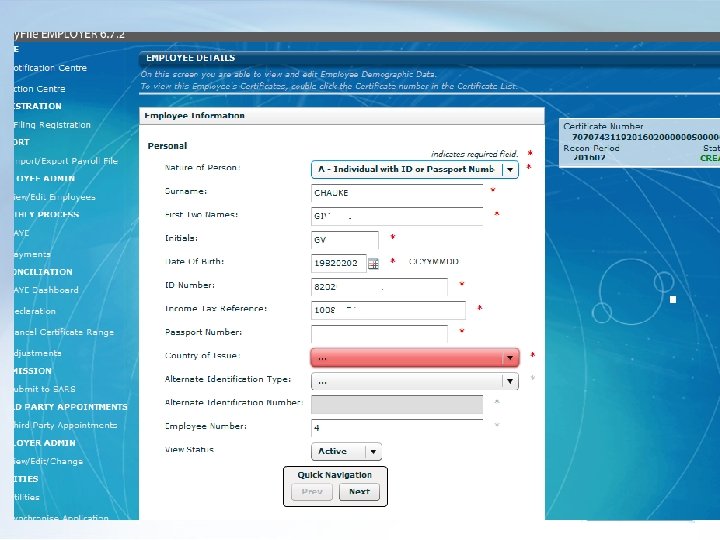The height and width of the screenshot is (540, 720).
Task: Open Cancel Certificate Range item
Action: coord(64,332)
